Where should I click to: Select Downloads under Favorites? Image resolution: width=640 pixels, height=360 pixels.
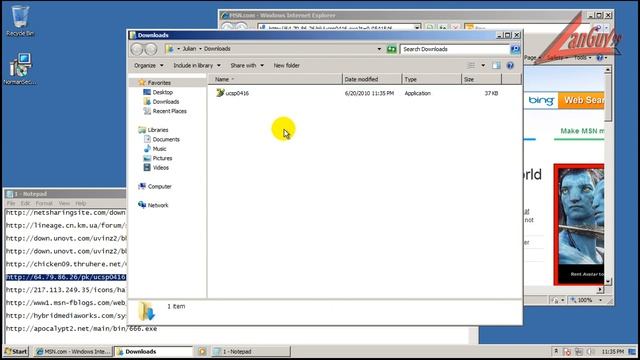click(166, 102)
